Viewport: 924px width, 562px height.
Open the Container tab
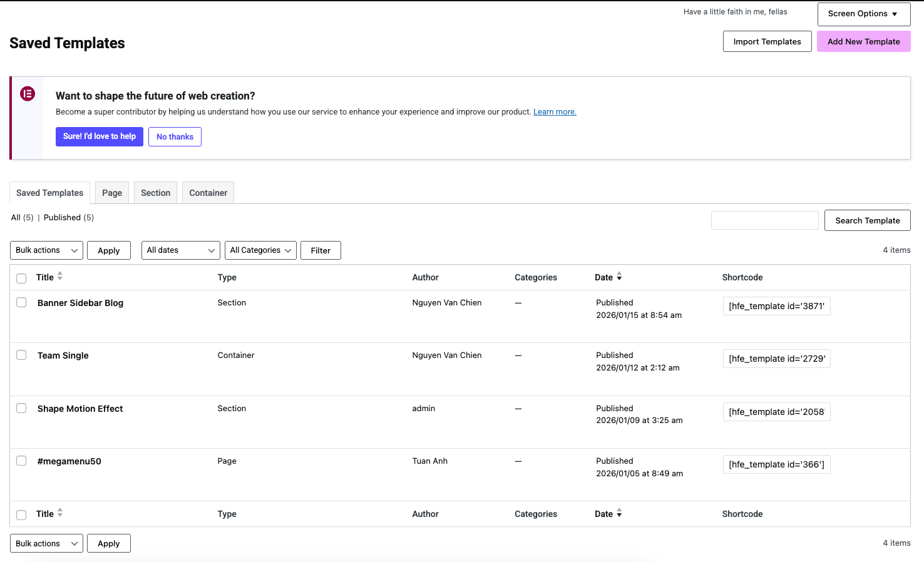208,193
